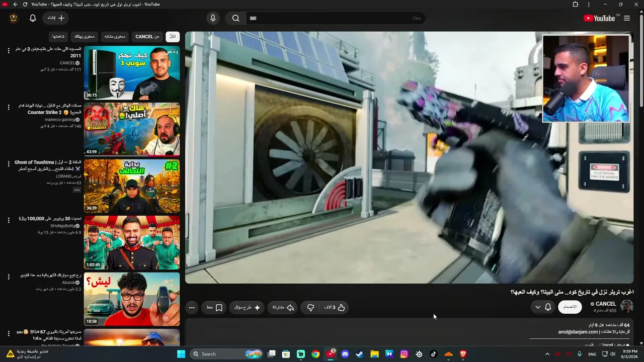644x362 pixels.
Task: Open the browser extensions puzzle icon
Action: (x=576, y=5)
